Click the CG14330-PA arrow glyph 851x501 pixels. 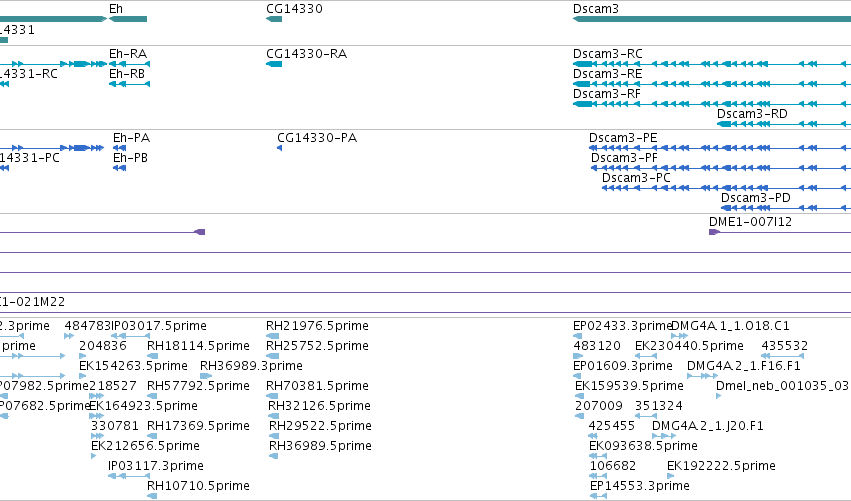pos(280,148)
